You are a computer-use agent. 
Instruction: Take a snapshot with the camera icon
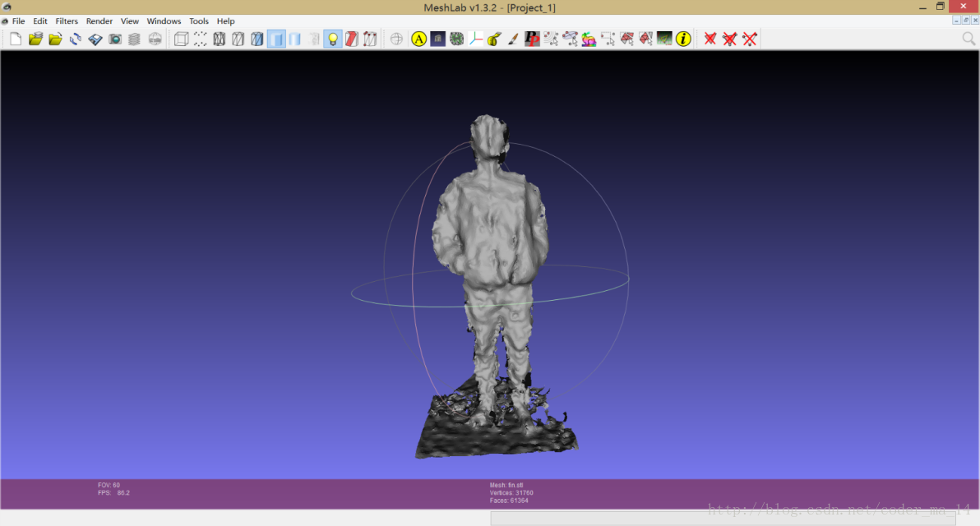(x=115, y=39)
